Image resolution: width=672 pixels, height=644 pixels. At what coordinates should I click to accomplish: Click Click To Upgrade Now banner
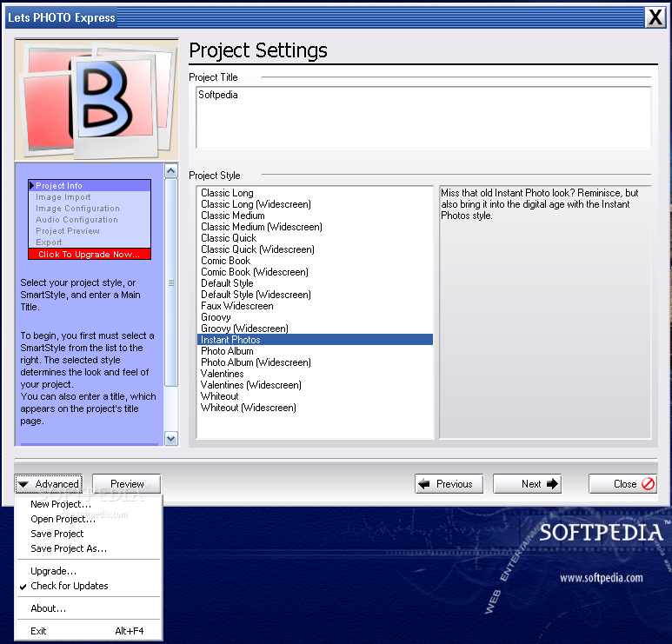[x=90, y=254]
